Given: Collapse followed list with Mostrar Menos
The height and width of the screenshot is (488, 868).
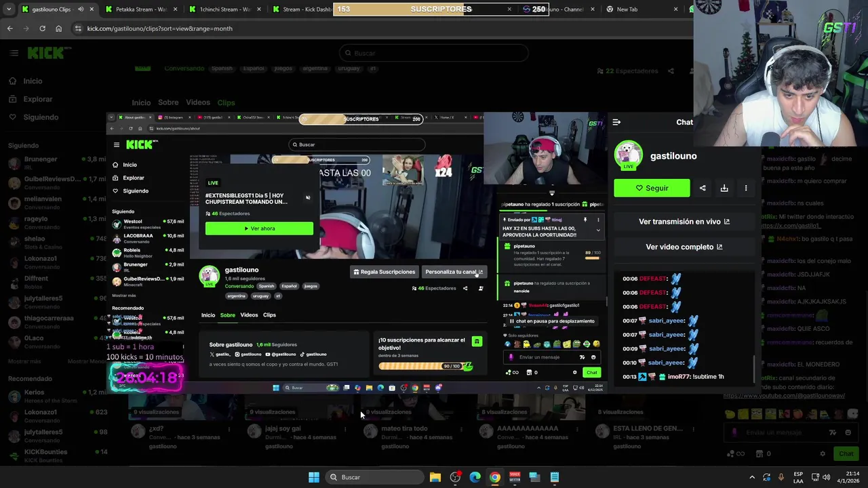Looking at the screenshot, I should click(87, 361).
